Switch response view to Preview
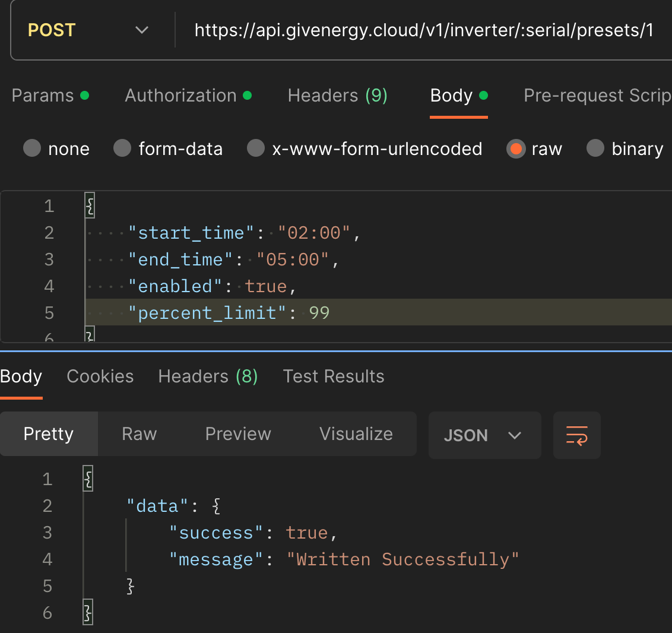 (x=238, y=433)
